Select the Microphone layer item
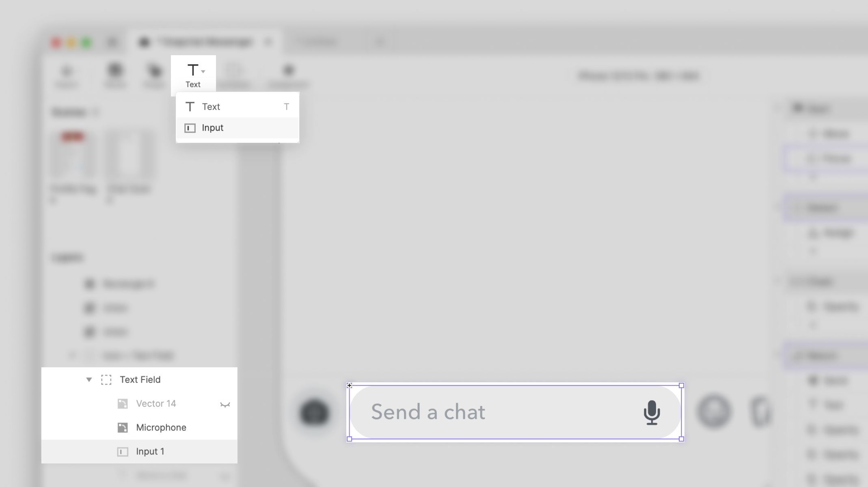Image resolution: width=868 pixels, height=487 pixels. (x=161, y=427)
